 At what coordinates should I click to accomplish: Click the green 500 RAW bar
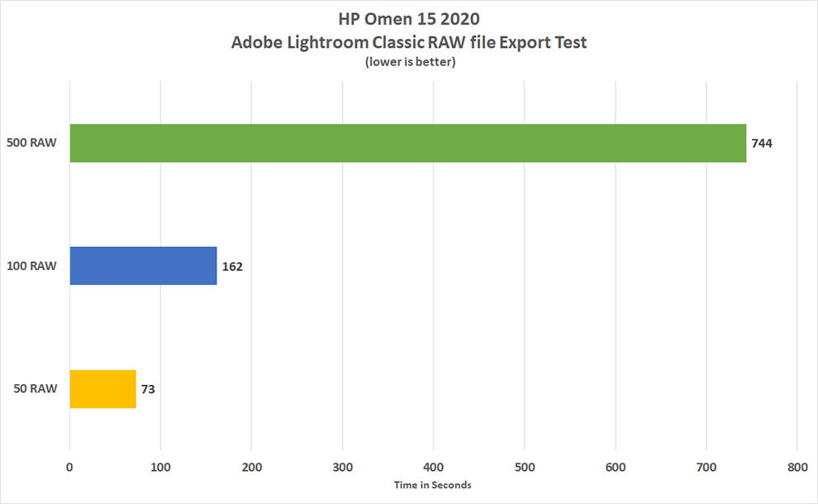[x=408, y=143]
